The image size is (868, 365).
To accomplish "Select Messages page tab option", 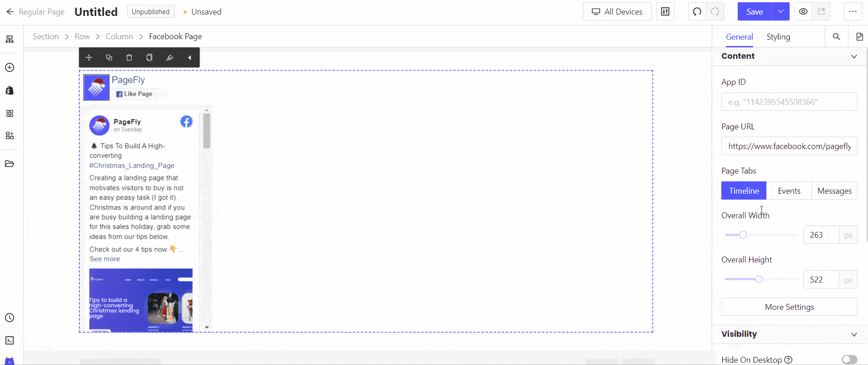I will pyautogui.click(x=834, y=190).
